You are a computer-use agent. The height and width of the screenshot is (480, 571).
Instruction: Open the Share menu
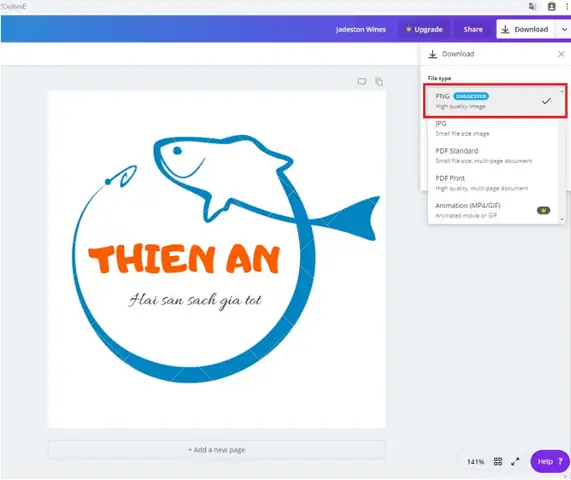tap(473, 29)
